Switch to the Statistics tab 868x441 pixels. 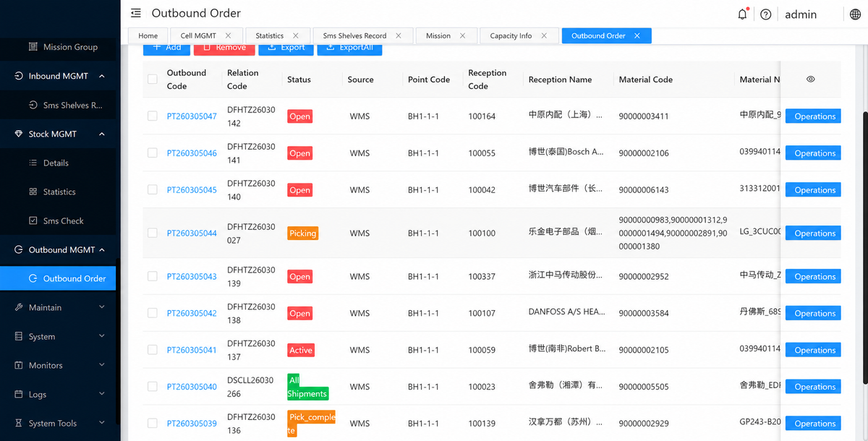pyautogui.click(x=269, y=35)
